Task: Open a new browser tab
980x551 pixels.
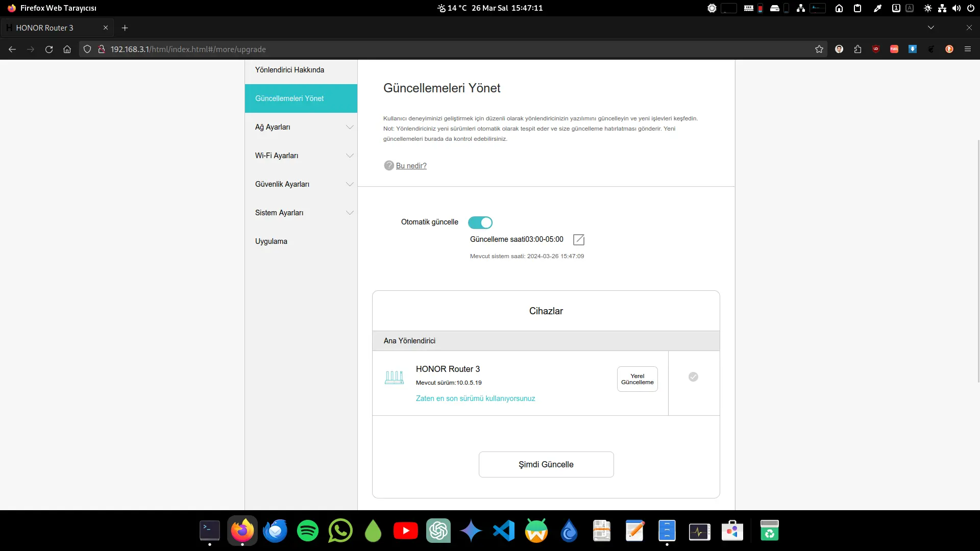Action: [x=125, y=28]
